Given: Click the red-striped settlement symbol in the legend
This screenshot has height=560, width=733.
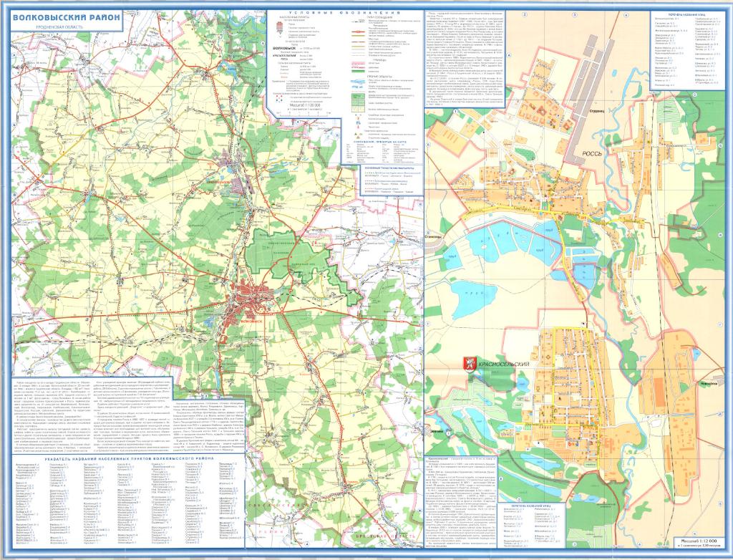Looking at the screenshot, I should (281, 26).
